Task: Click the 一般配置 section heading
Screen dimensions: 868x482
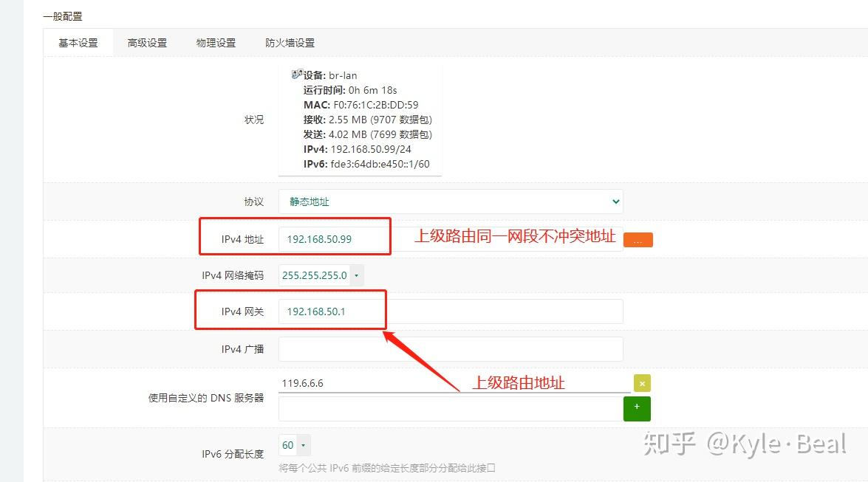Action: [x=64, y=16]
